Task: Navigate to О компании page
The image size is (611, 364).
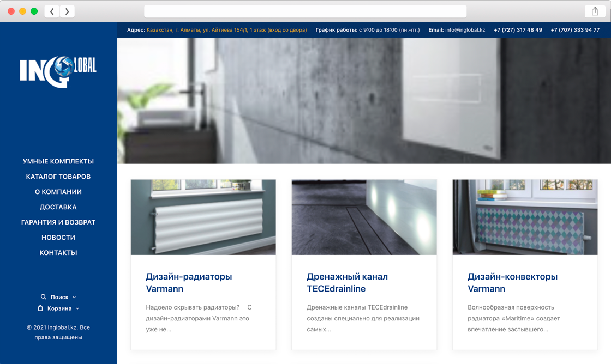Action: (58, 192)
